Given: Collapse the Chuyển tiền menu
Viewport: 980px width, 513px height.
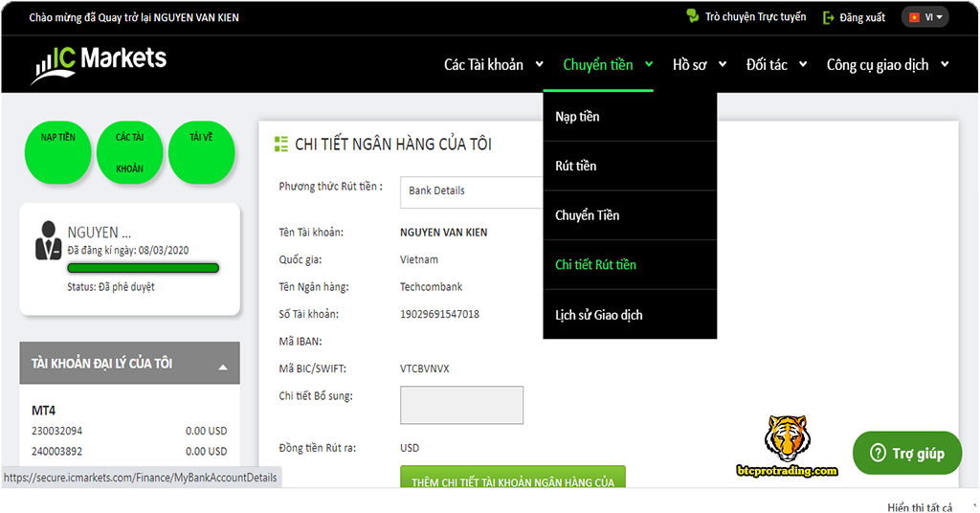Looking at the screenshot, I should [x=608, y=64].
